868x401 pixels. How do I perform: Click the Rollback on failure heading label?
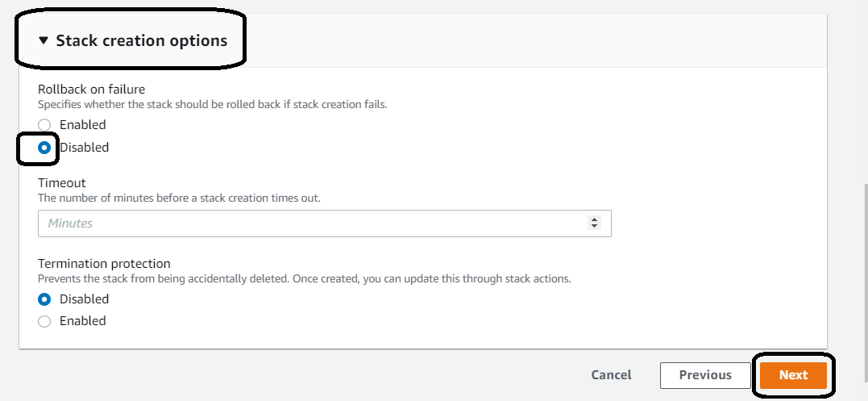91,90
